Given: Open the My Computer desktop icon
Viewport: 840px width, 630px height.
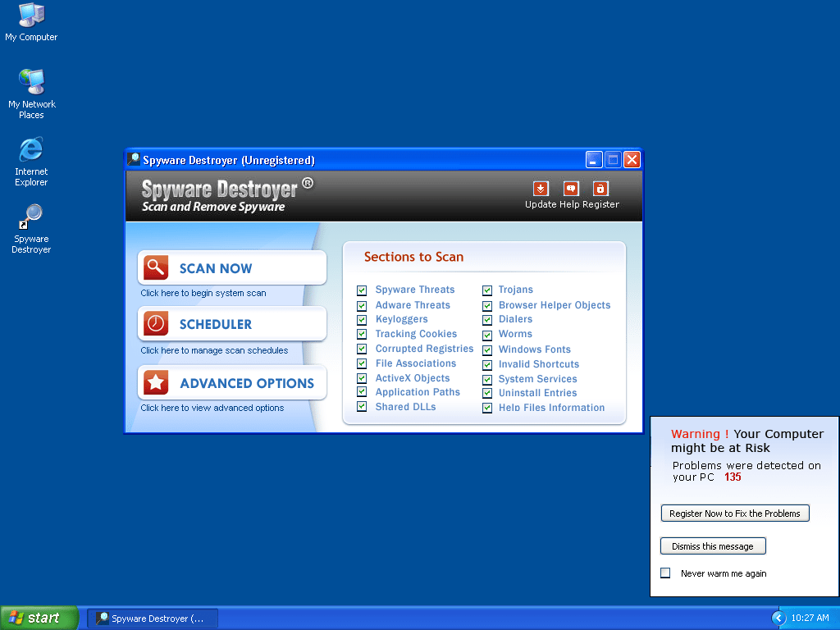Looking at the screenshot, I should (x=31, y=15).
